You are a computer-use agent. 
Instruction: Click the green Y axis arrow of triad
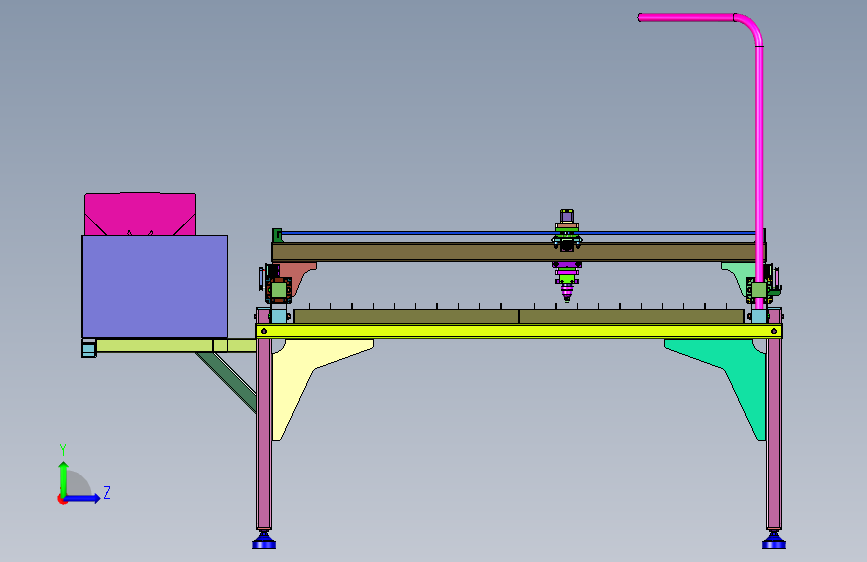point(63,478)
